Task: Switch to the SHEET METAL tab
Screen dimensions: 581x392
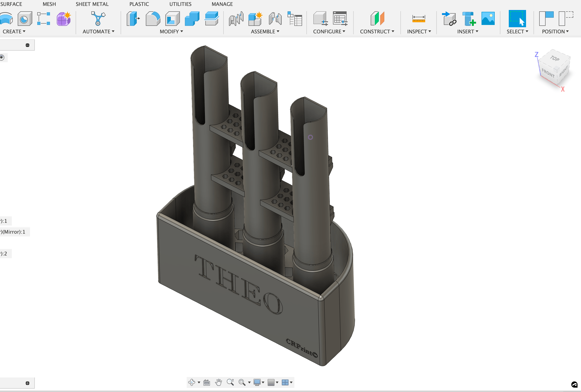Action: (92, 4)
